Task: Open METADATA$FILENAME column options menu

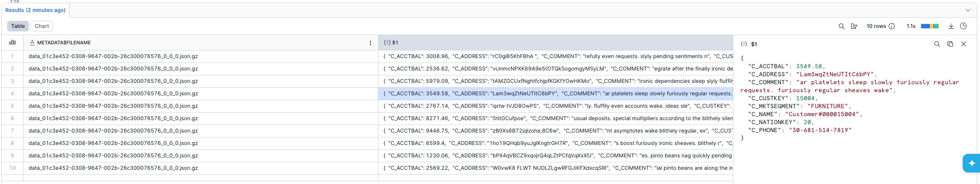Action: tap(370, 43)
